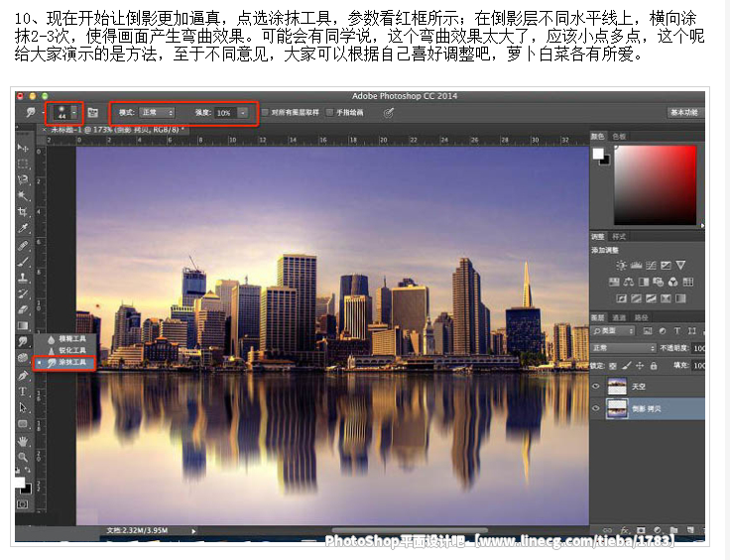The image size is (730, 560).
Task: Toggle lock position
Action: point(640,366)
